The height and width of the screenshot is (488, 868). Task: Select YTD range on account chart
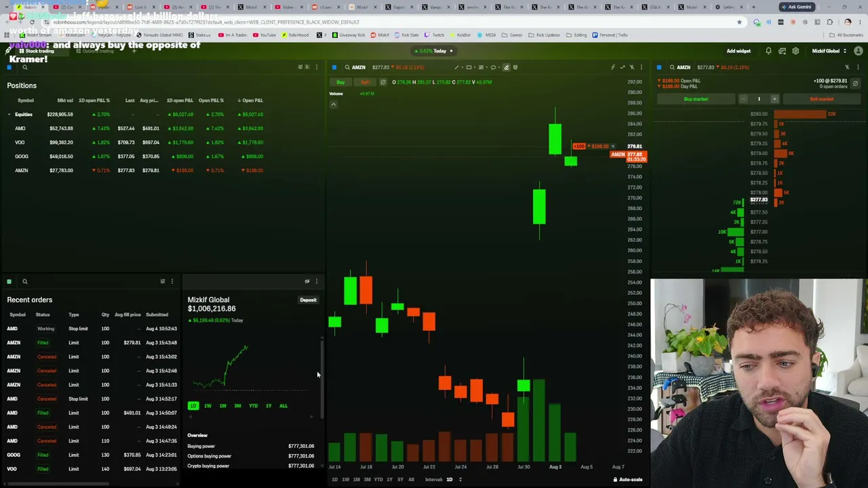click(x=253, y=406)
